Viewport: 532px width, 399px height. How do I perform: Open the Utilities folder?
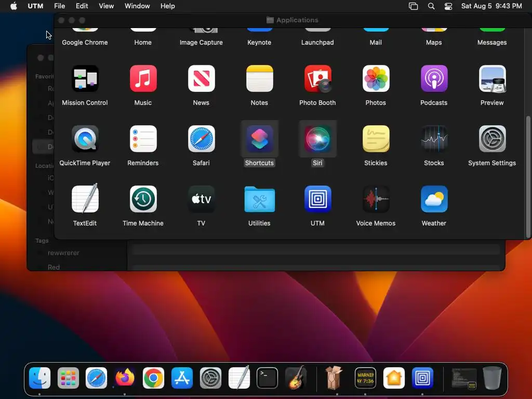(x=260, y=199)
